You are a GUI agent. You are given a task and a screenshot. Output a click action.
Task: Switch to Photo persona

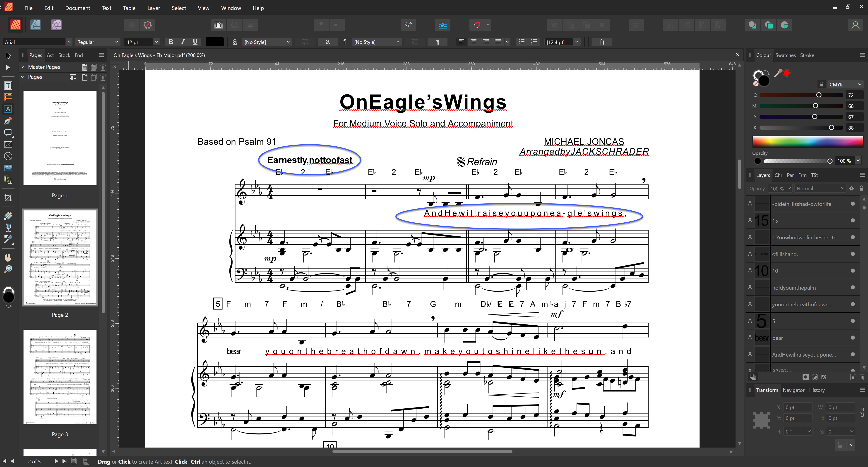tap(56, 25)
